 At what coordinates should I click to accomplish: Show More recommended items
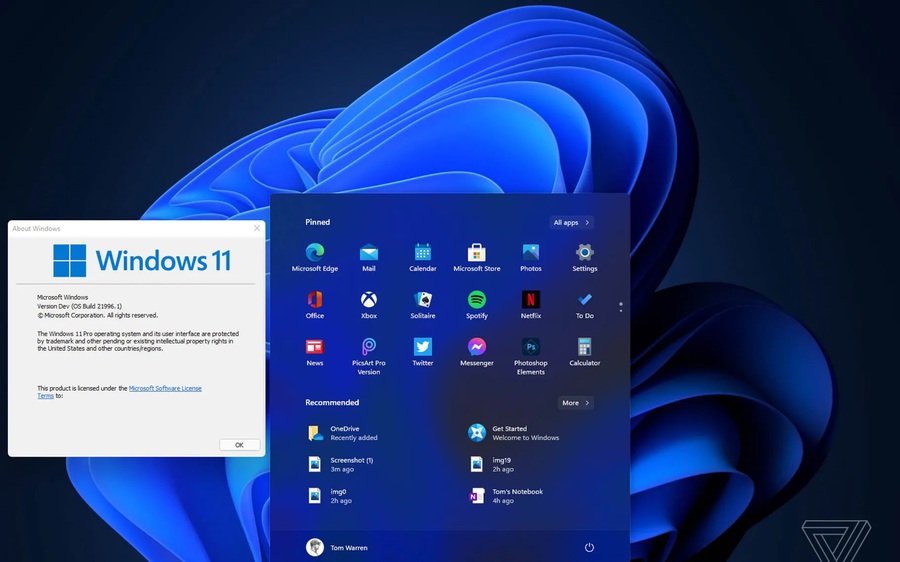[x=576, y=403]
